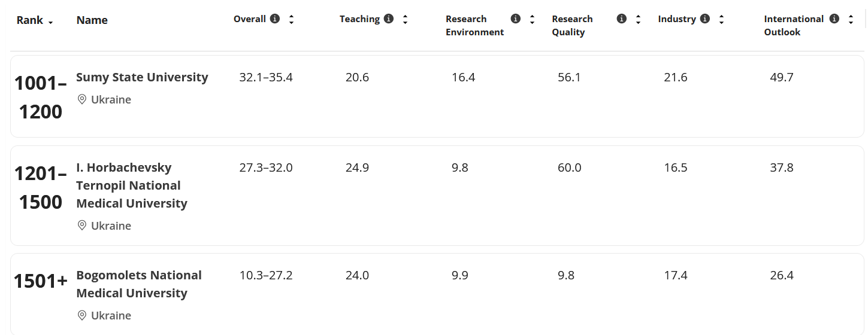Click Bogomolets National Medical University location pin

coord(82,315)
